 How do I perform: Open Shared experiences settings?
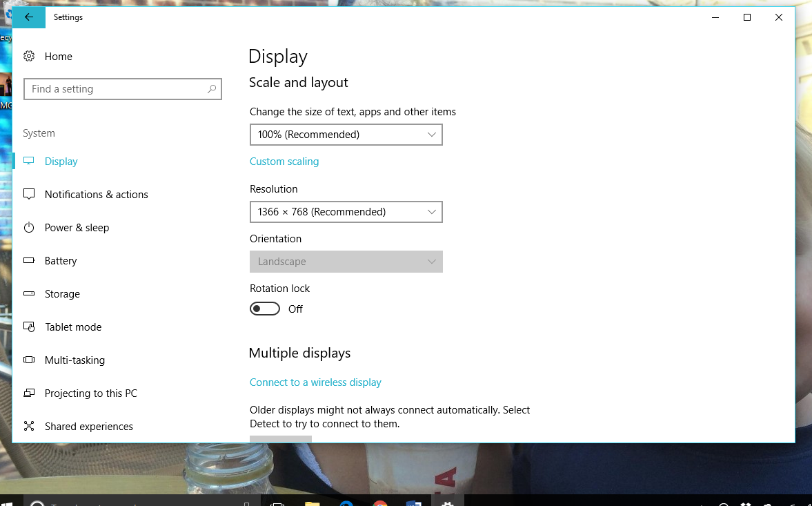pyautogui.click(x=88, y=426)
